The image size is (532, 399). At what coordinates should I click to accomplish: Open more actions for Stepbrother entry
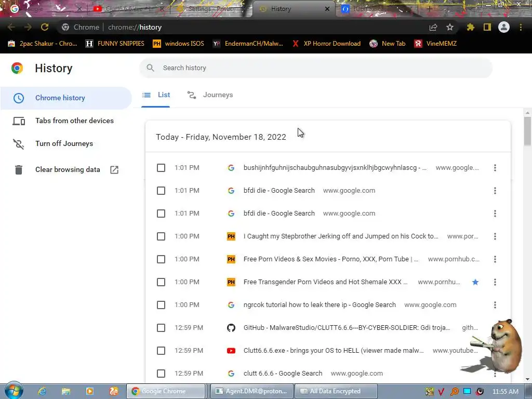[x=495, y=236]
